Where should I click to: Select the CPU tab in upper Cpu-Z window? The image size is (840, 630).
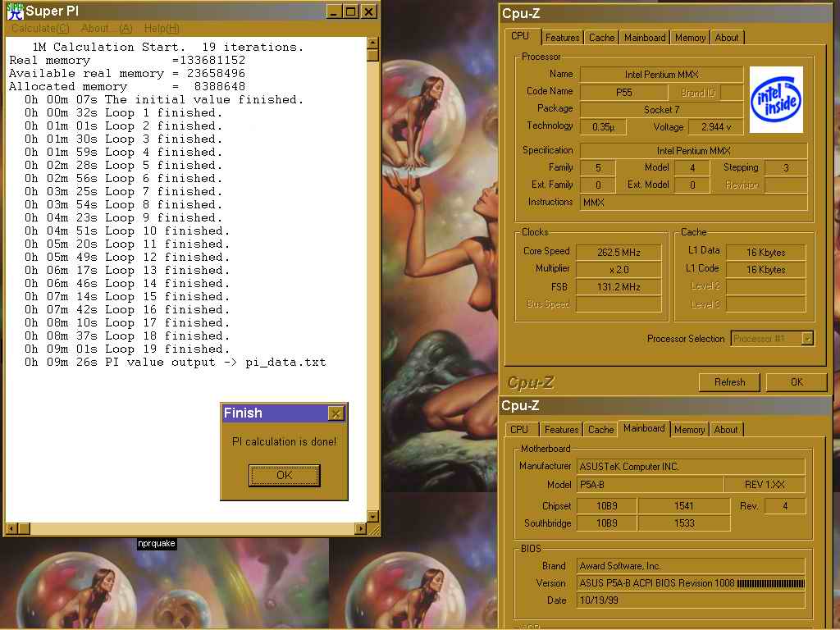point(519,36)
